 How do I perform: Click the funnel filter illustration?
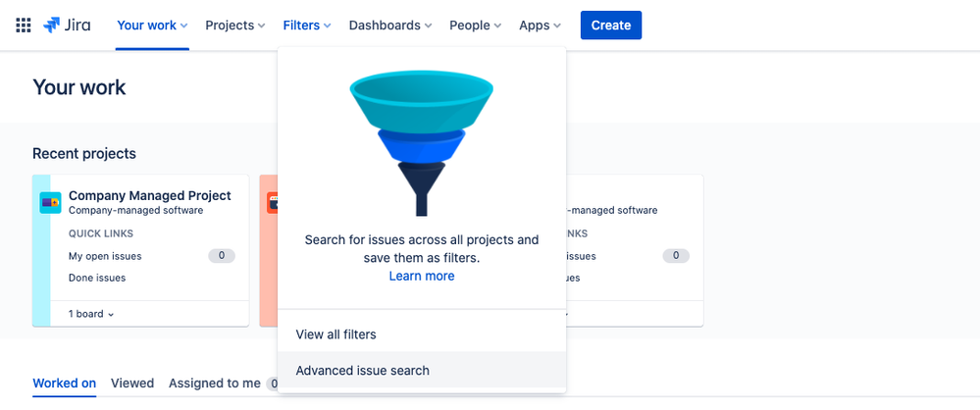421,144
